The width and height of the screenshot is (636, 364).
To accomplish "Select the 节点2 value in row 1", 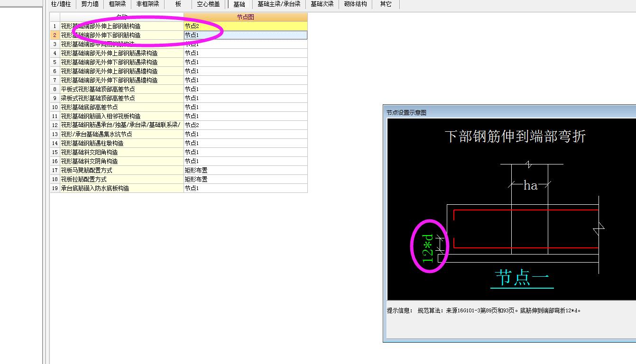I will 245,26.
